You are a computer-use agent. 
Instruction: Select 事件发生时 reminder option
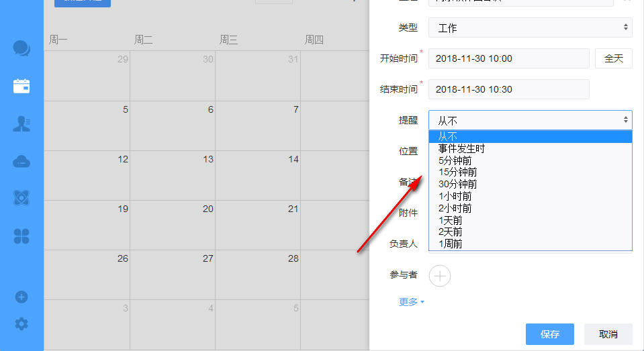click(x=461, y=148)
